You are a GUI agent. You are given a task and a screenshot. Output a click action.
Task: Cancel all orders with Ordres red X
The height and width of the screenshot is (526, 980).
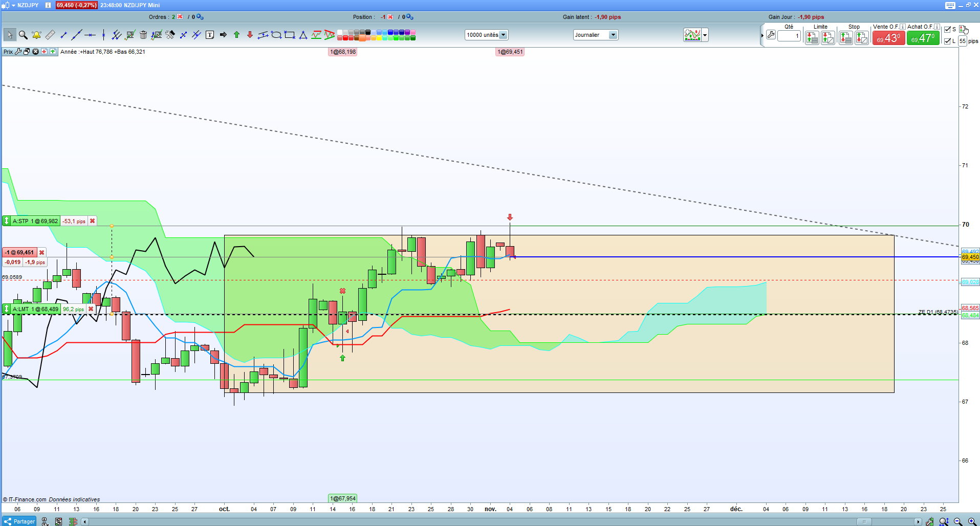point(180,17)
